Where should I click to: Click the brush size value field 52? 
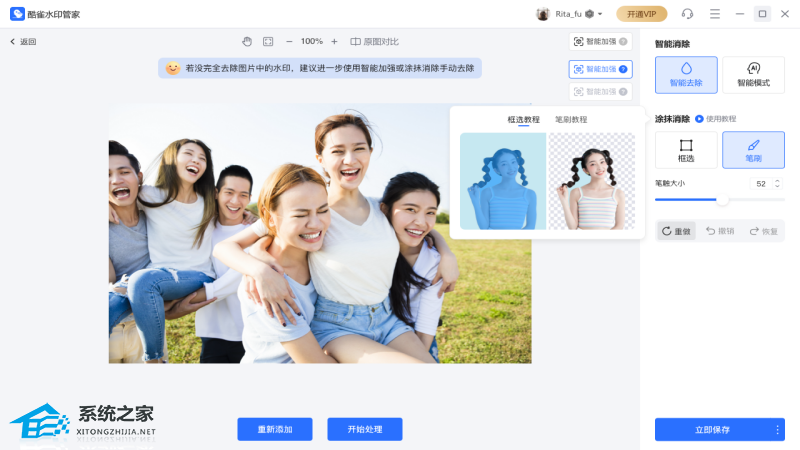pyautogui.click(x=761, y=184)
